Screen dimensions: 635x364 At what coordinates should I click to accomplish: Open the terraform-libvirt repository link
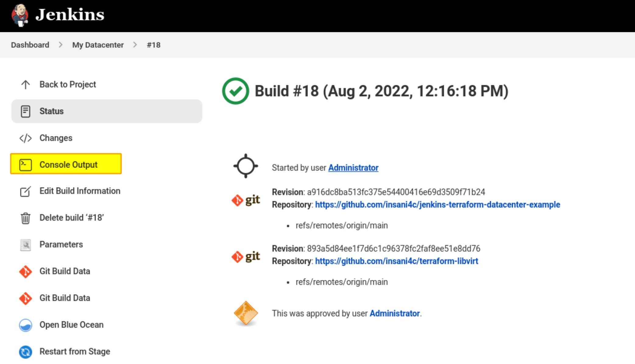pos(397,261)
